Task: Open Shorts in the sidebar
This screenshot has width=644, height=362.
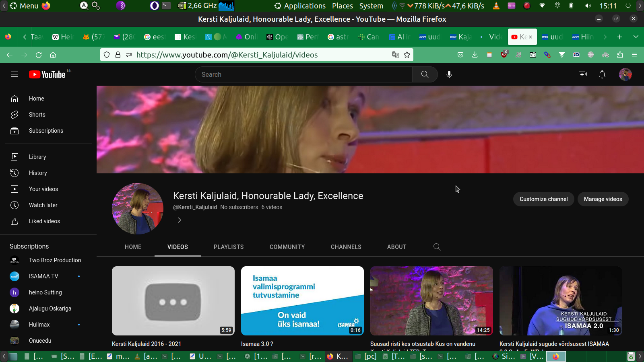Action: pos(37,115)
